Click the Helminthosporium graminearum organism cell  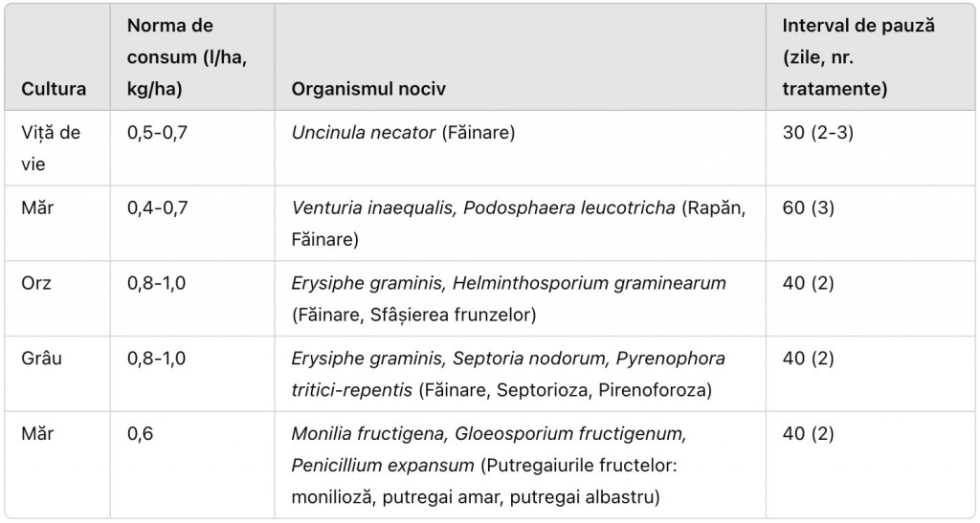pyautogui.click(x=507, y=297)
